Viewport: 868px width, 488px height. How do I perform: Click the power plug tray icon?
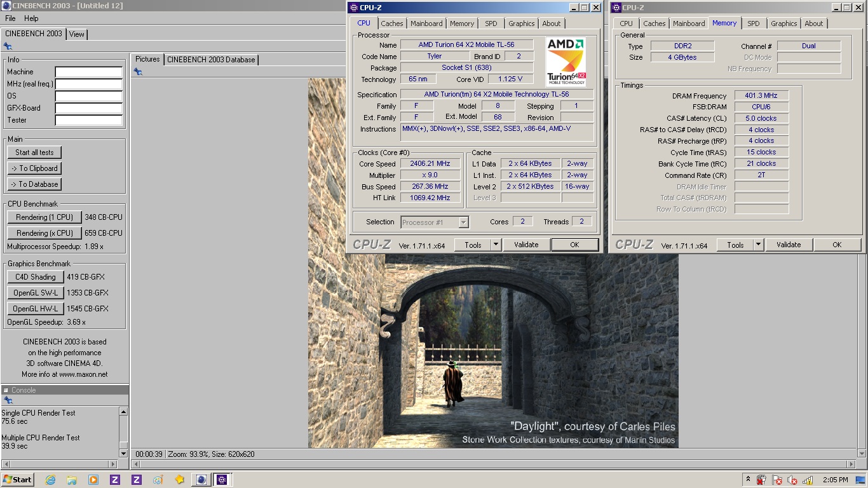761,480
